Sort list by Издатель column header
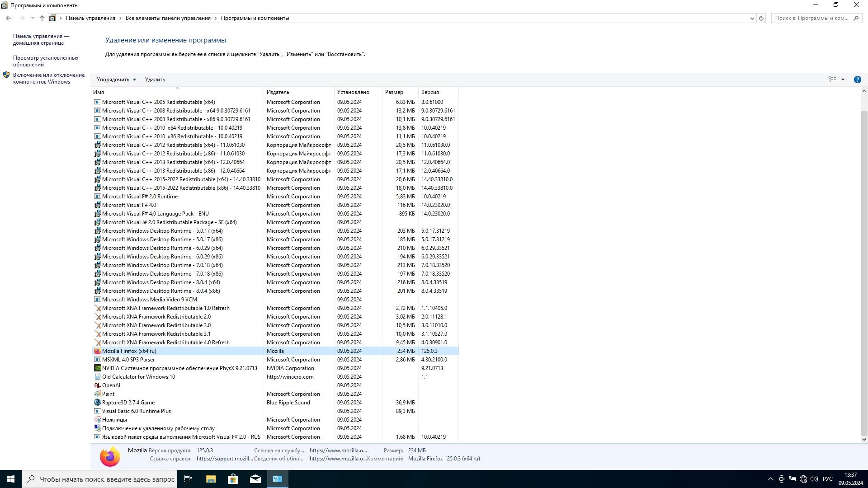The height and width of the screenshot is (488, 868). 278,92
